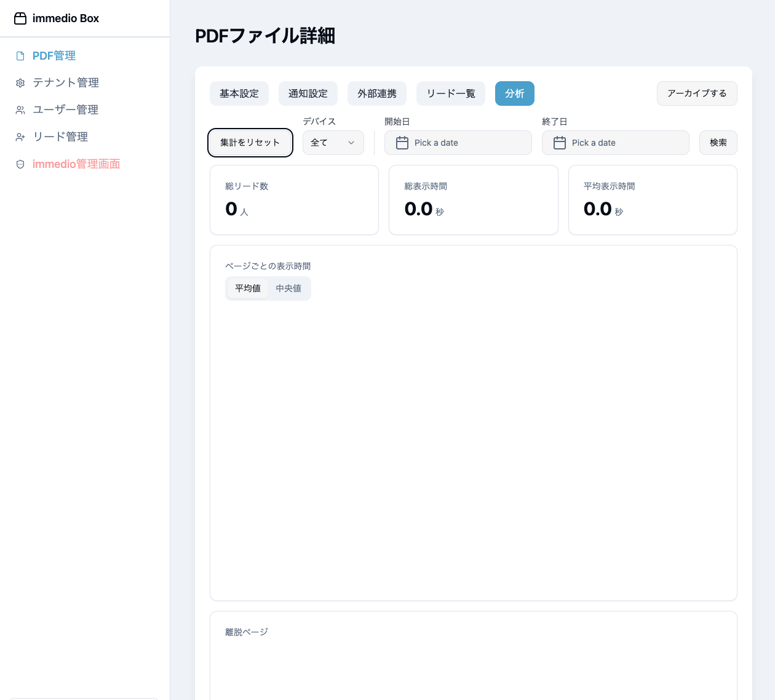Click the calendar icon in 開始日 field
775x700 pixels.
(x=402, y=143)
